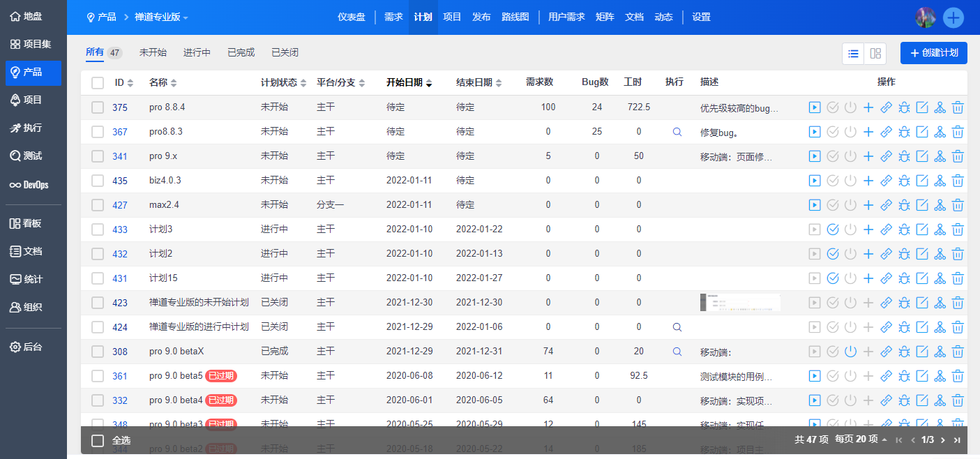Switch to list view toggle button

(853, 54)
